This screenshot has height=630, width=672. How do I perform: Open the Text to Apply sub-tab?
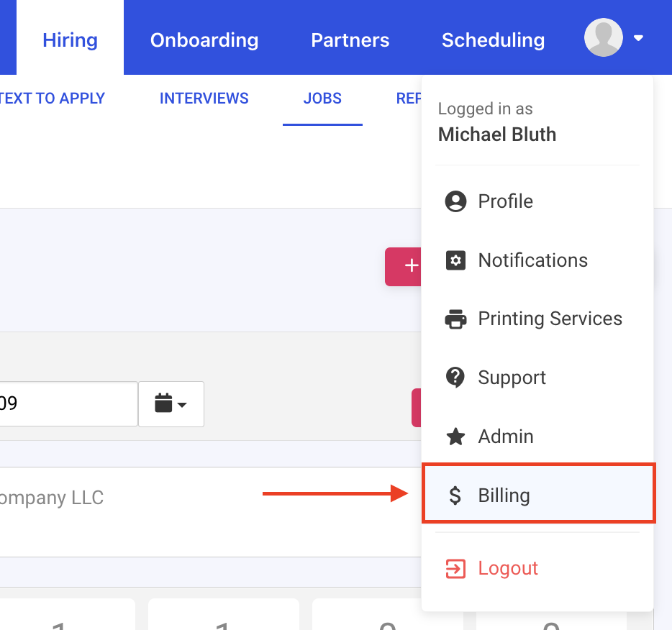(53, 99)
